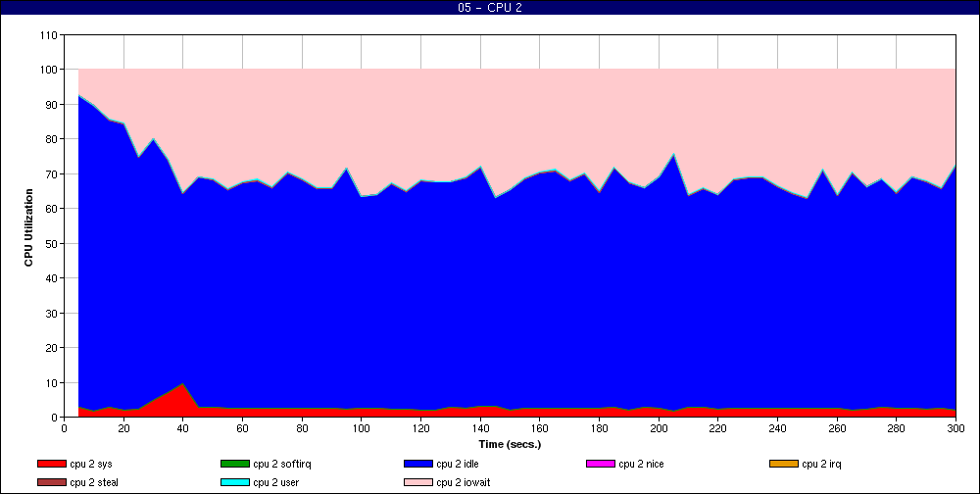Select the 'cpu 2 iowait' legend label
Viewport: 980px width, 494px height.
464,482
